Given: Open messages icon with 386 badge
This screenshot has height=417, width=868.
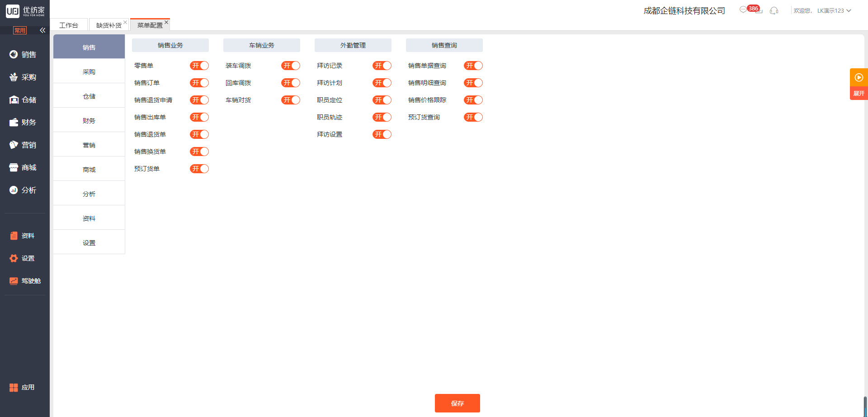Looking at the screenshot, I should coord(744,9).
